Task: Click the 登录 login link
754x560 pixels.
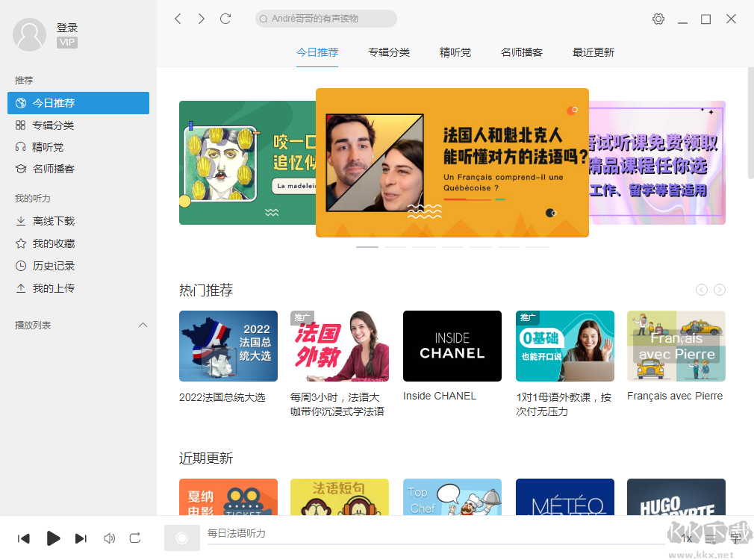Action: (66, 27)
